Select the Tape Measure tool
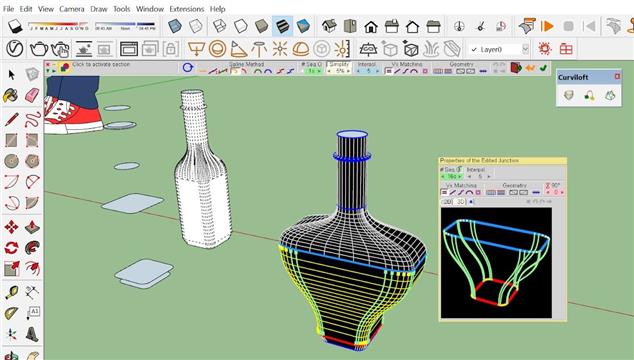Viewport: 634px width, 360px height. click(x=11, y=292)
